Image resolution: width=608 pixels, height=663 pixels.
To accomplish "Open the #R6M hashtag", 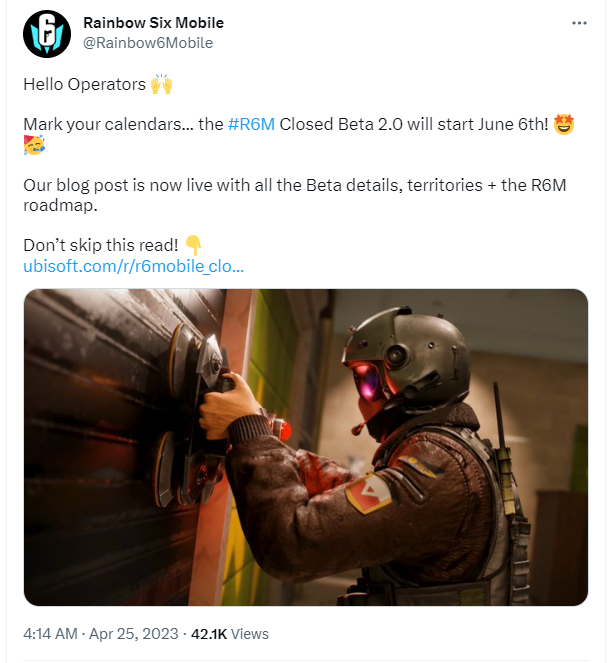I will click(x=251, y=126).
